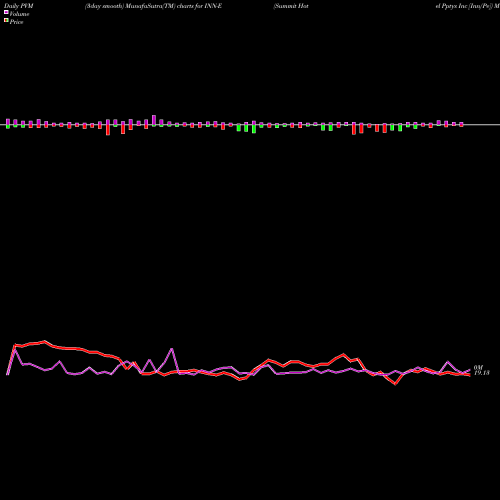This screenshot has width=500, height=500.
Task: Click the '0M' volume value label
Action: 478,367
